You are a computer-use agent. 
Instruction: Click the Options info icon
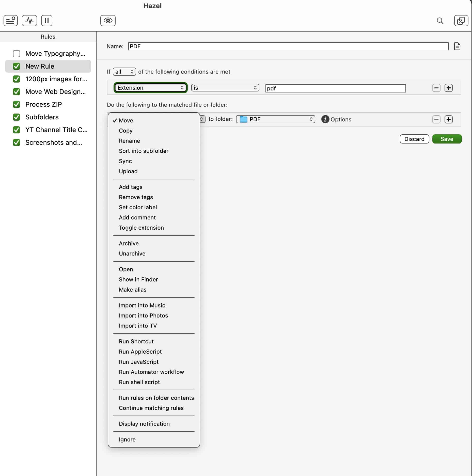pyautogui.click(x=325, y=119)
